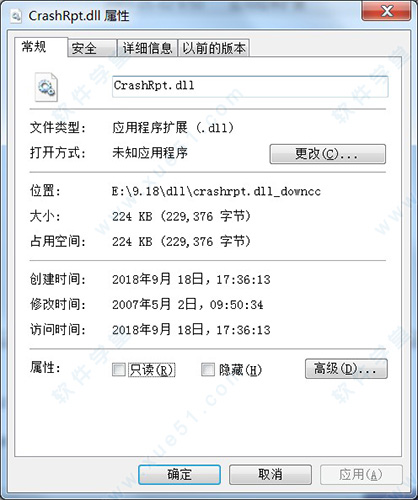This screenshot has width=418, height=500.
Task: Click the 文件类型 value 应用程序扩展 (.dll)
Action: click(x=173, y=128)
